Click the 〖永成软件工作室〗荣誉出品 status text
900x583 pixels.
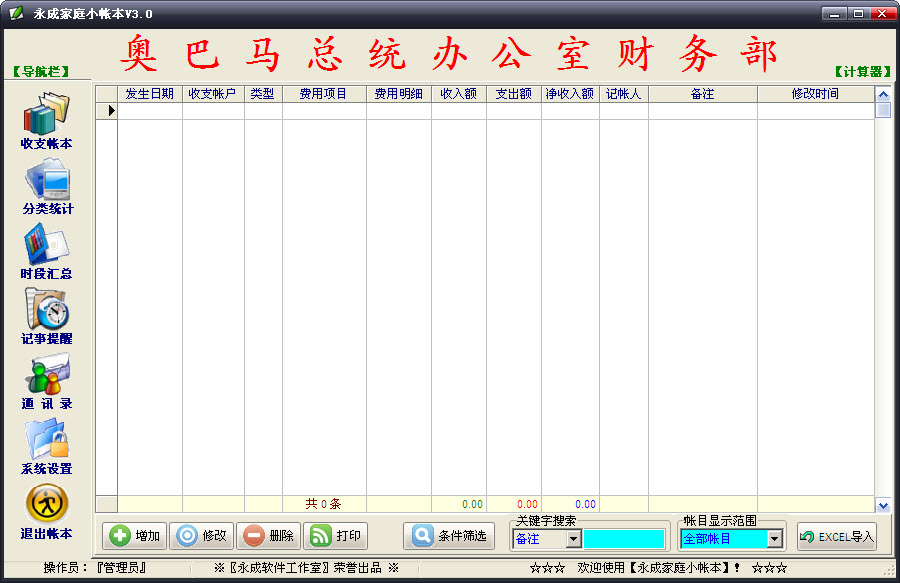click(306, 568)
